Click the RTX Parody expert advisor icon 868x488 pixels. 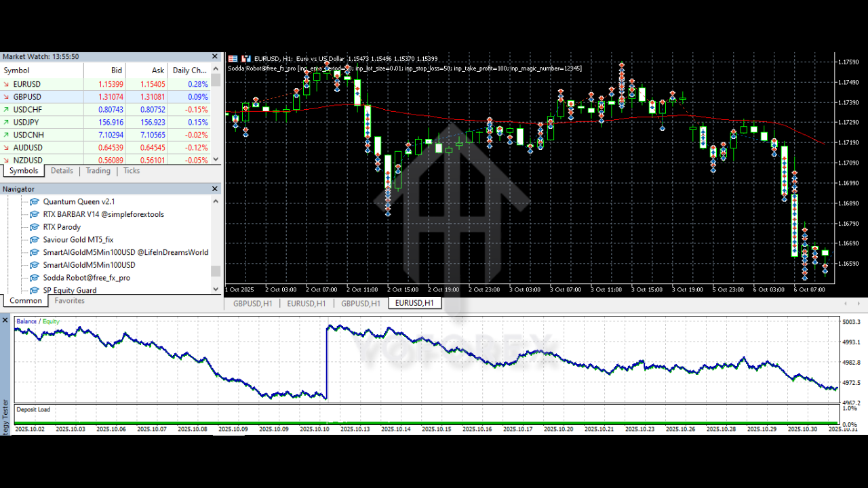pos(35,227)
